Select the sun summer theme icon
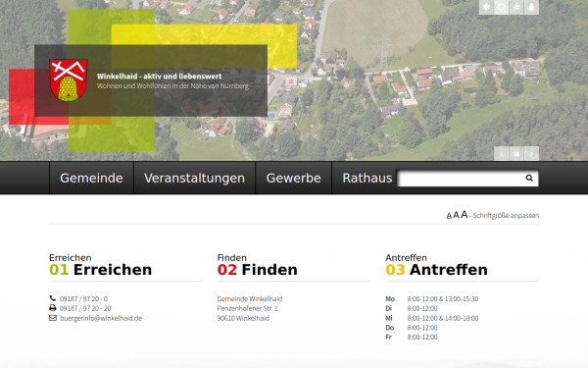The image size is (588, 368). click(502, 7)
